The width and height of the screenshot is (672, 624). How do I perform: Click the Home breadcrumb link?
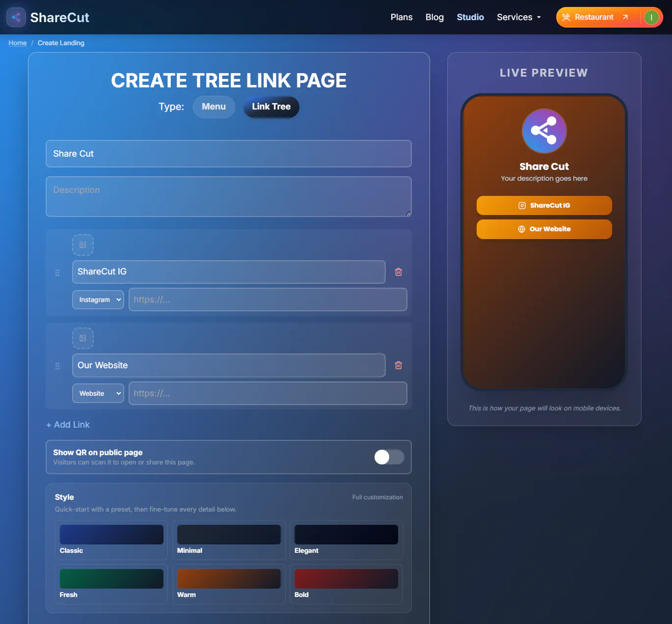tap(18, 43)
